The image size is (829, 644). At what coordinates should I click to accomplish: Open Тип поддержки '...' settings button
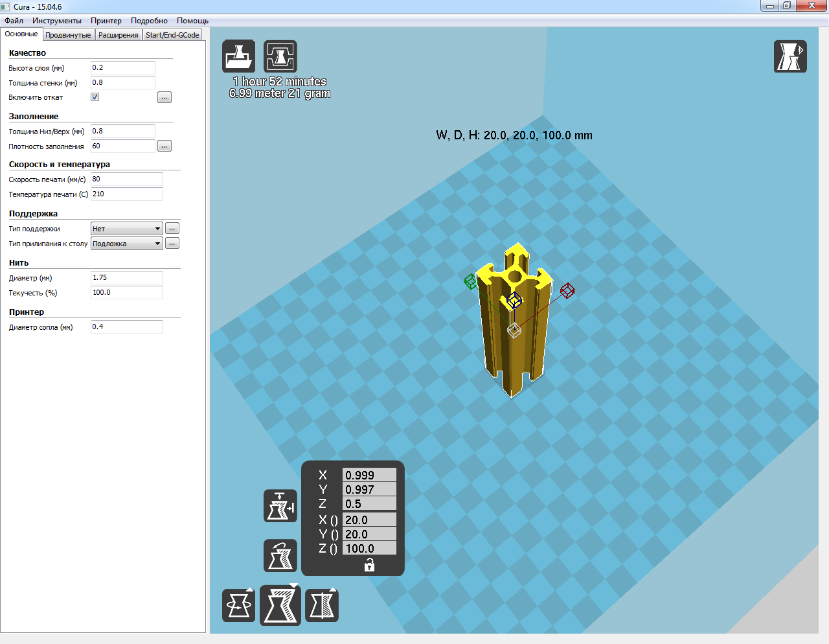coord(172,229)
